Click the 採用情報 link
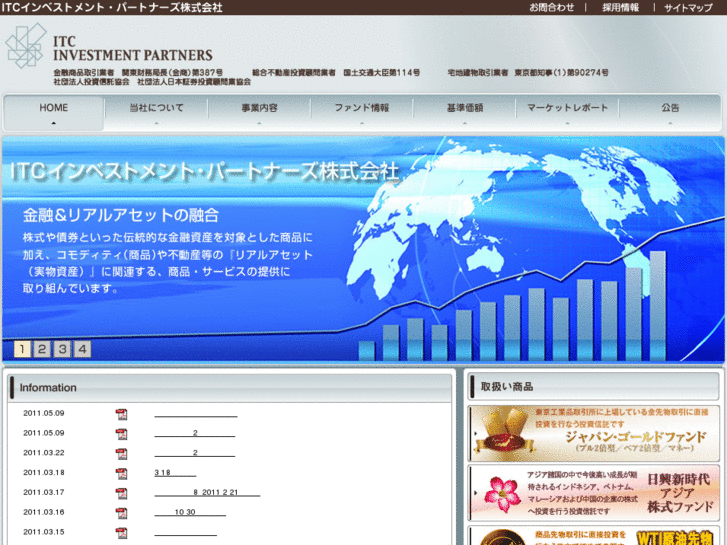 [620, 7]
